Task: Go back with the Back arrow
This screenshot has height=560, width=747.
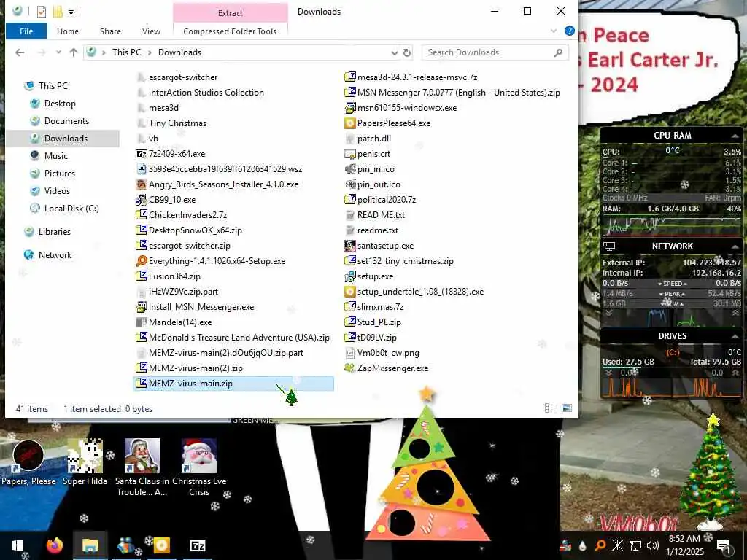Action: (x=20, y=52)
